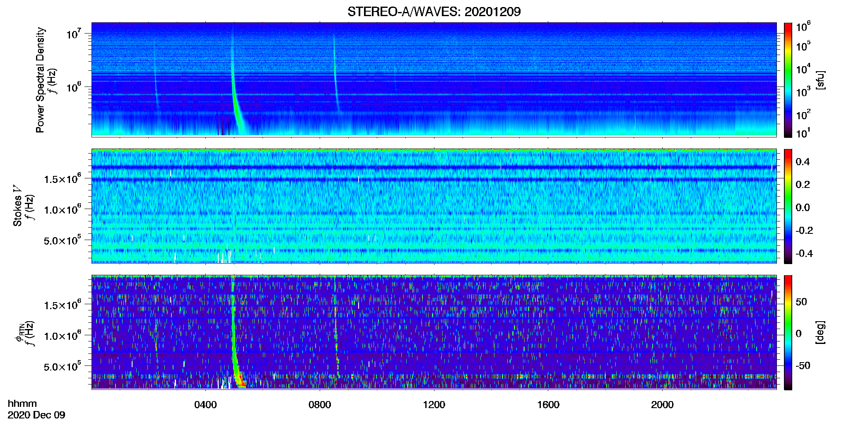The width and height of the screenshot is (868, 447).
Task: Click the 0.4 label on the Stokes V color bar
Action: 803,162
